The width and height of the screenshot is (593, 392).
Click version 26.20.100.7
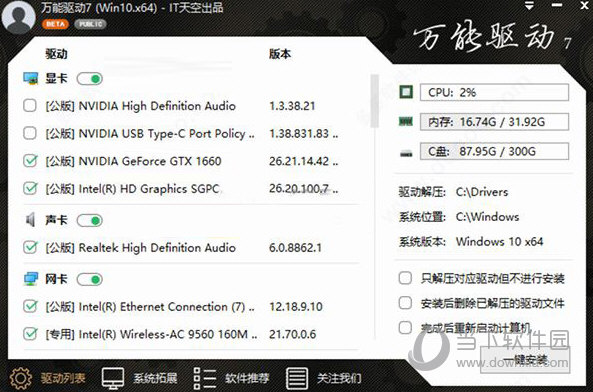303,189
